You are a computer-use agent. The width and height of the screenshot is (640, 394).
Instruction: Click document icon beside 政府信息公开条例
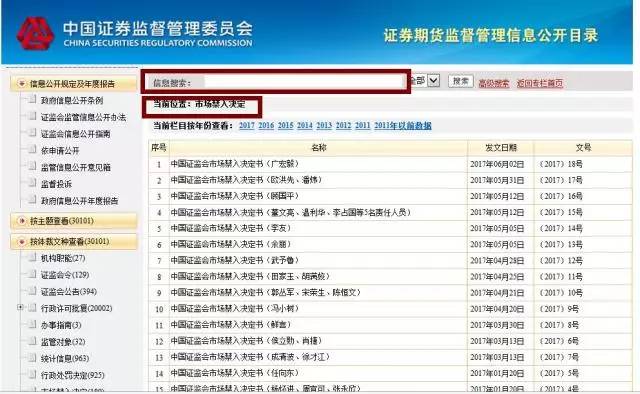pyautogui.click(x=32, y=100)
